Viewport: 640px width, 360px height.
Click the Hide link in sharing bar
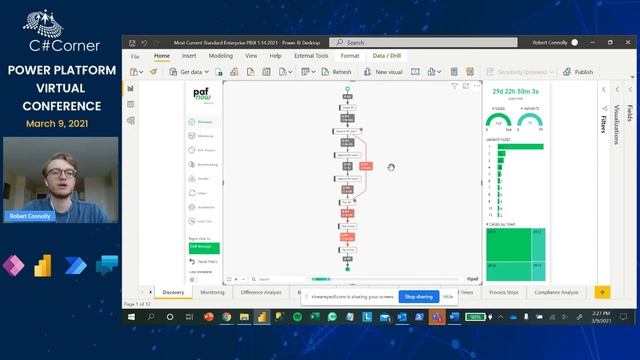point(448,297)
